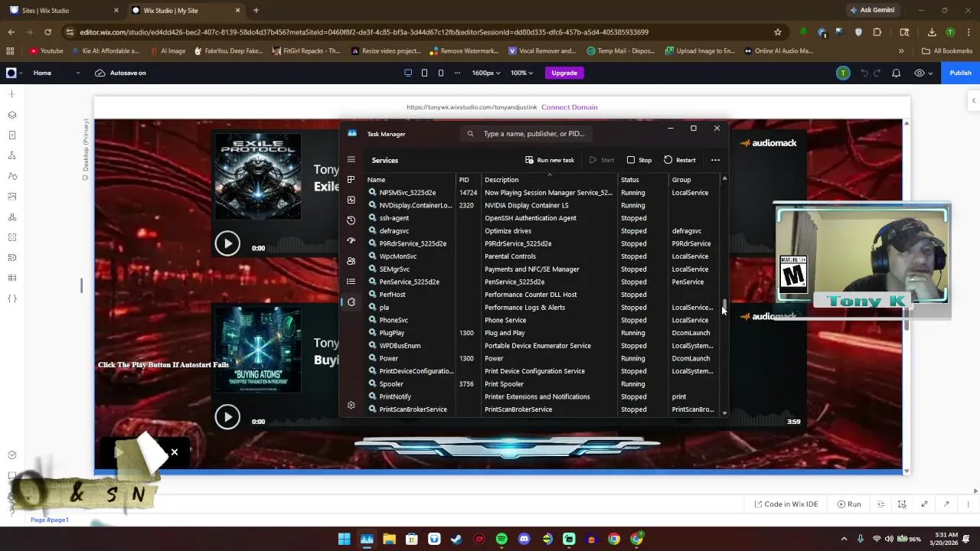Select the PlugPlay service row

tap(544, 333)
